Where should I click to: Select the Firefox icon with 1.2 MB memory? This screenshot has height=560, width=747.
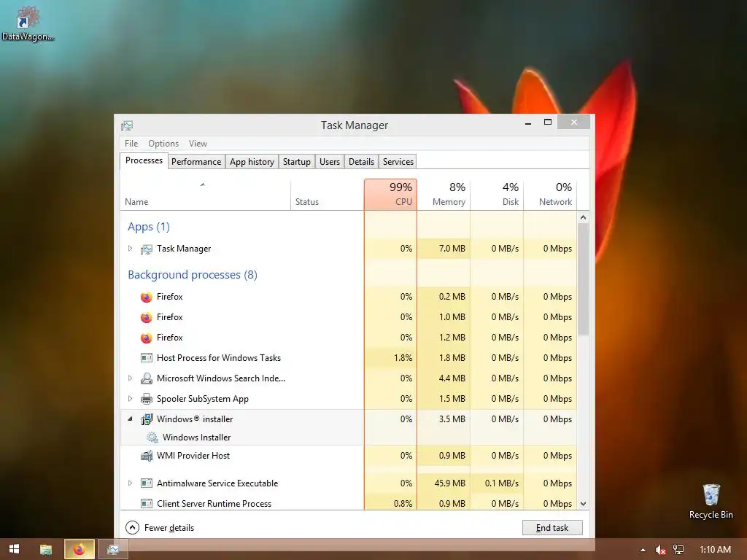146,338
